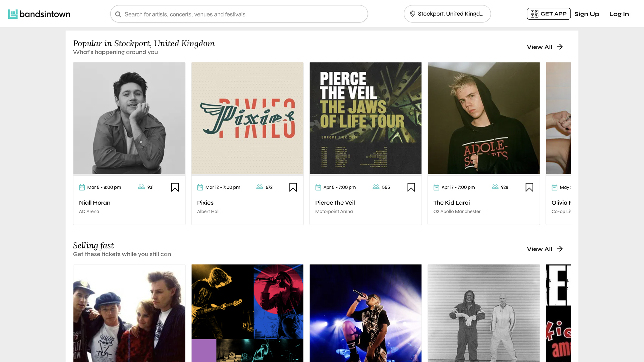Click the bandsintown logo icon
644x362 pixels.
pyautogui.click(x=13, y=14)
